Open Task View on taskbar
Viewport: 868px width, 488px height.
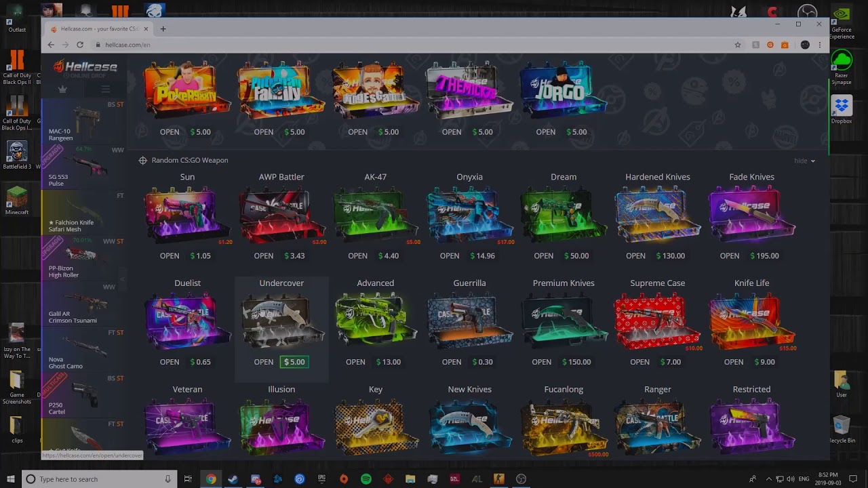tap(188, 479)
